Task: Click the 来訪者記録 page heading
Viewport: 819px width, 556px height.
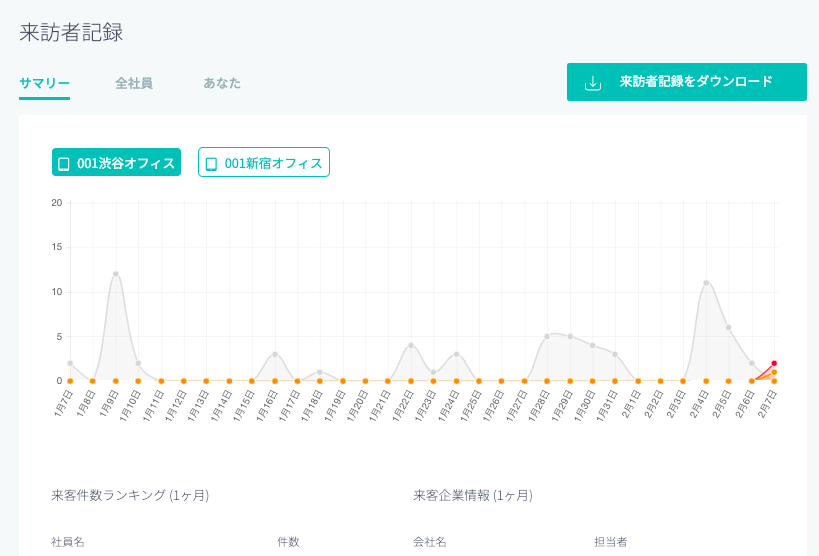Action: coord(71,32)
